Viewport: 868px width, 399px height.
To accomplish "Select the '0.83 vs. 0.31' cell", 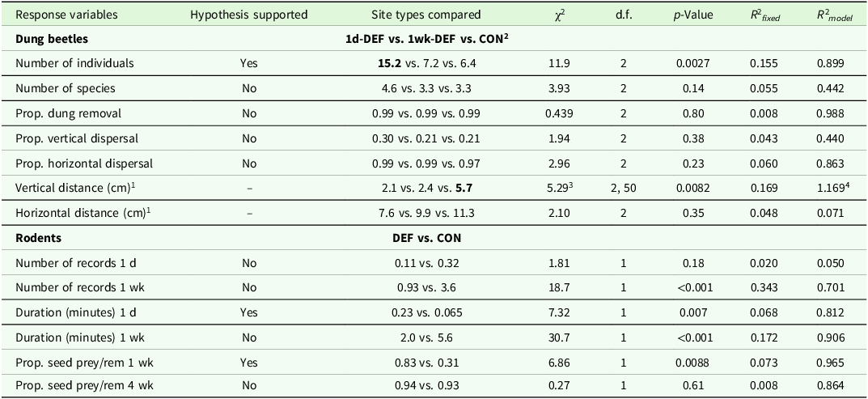I will (x=426, y=364).
